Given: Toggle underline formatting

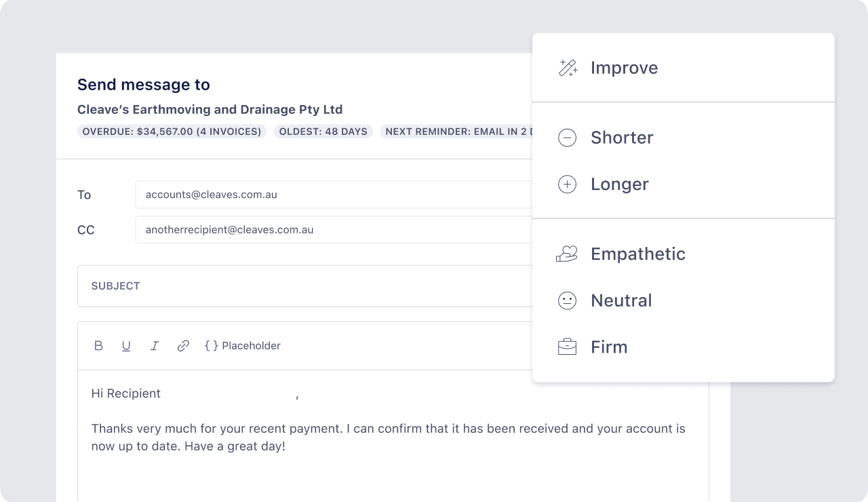Looking at the screenshot, I should 126,346.
